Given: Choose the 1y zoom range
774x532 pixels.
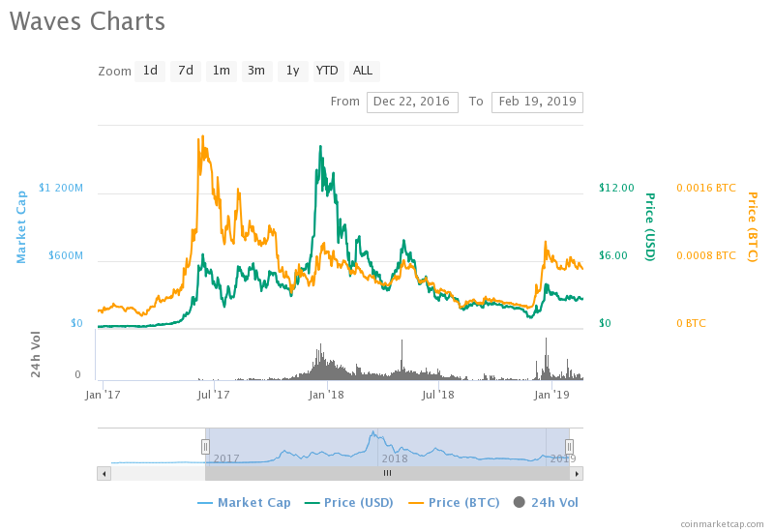Looking at the screenshot, I should pyautogui.click(x=293, y=71).
